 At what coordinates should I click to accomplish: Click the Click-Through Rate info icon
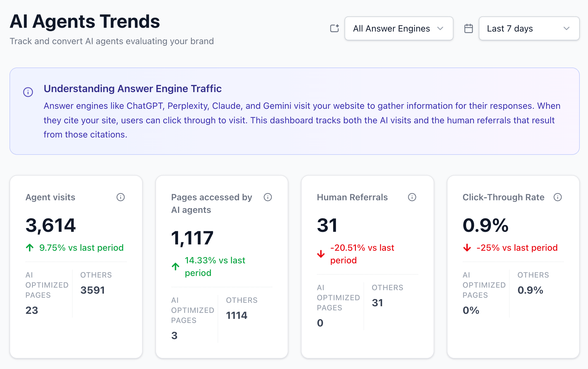click(558, 197)
